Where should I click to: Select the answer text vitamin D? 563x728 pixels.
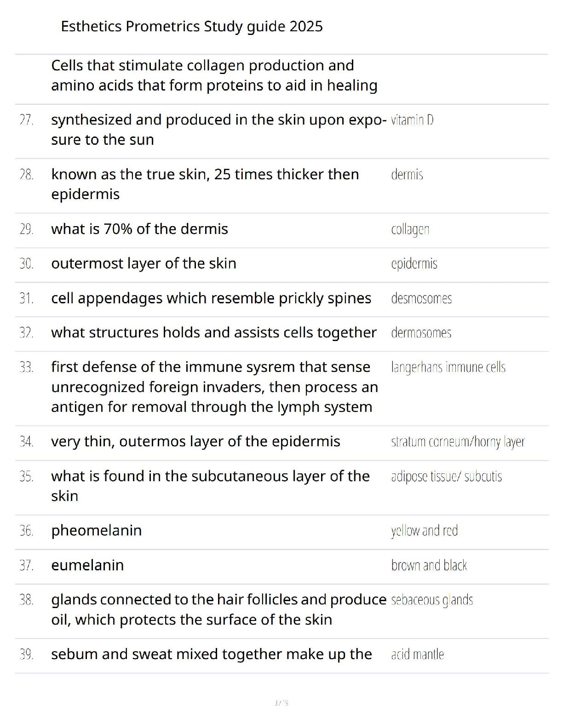pos(412,120)
